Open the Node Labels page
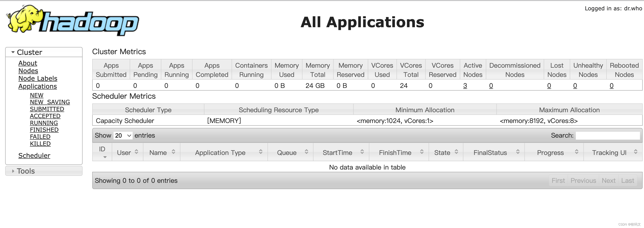 38,78
